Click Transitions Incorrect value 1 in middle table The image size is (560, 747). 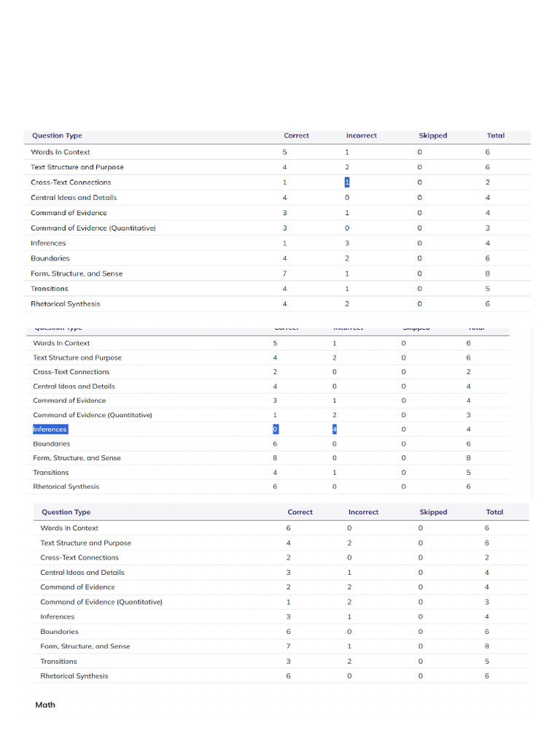point(334,473)
